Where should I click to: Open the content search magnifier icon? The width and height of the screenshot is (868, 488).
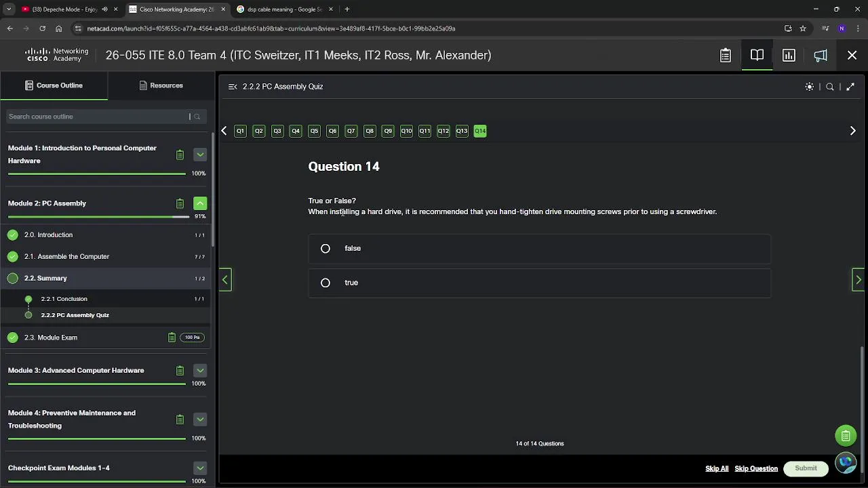(x=830, y=87)
